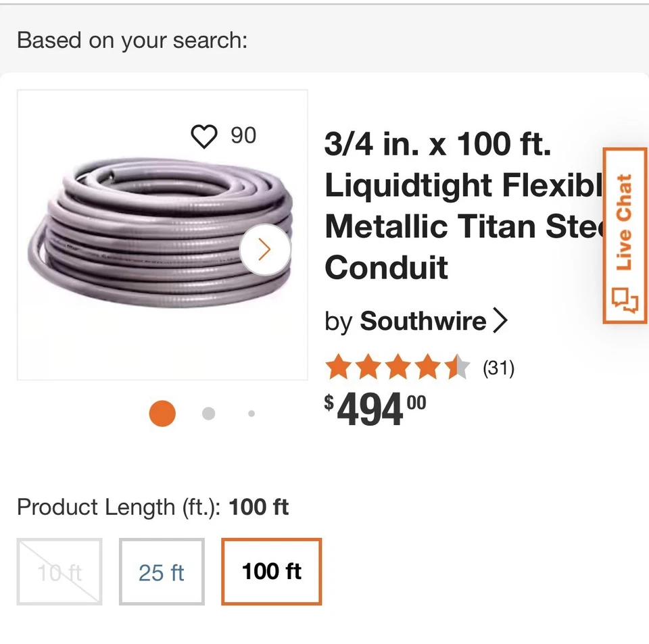Click the orange star rating
Viewport: 649px width, 644px height.
pyautogui.click(x=397, y=368)
